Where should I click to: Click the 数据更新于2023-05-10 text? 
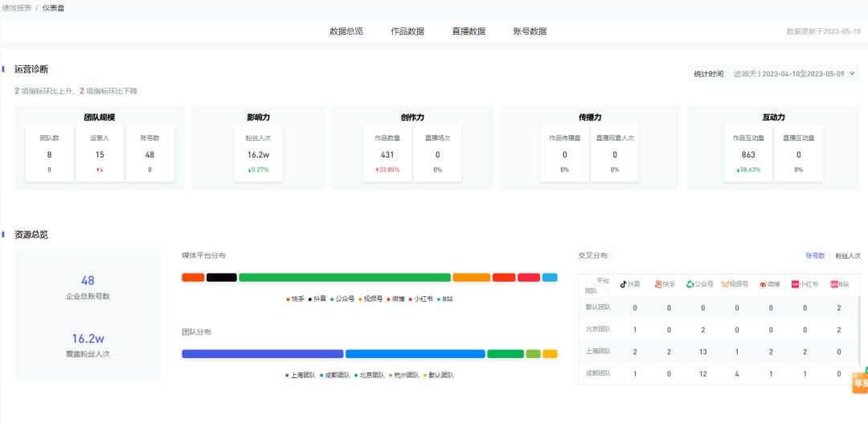click(824, 31)
